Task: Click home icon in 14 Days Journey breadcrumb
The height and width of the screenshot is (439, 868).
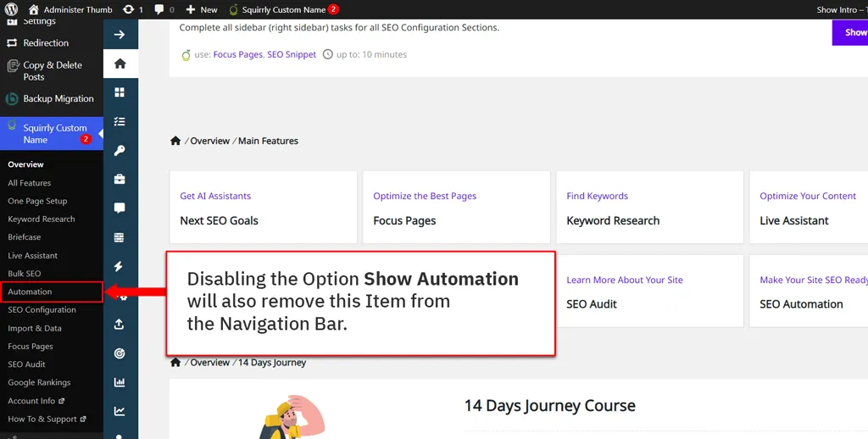Action: click(x=175, y=362)
